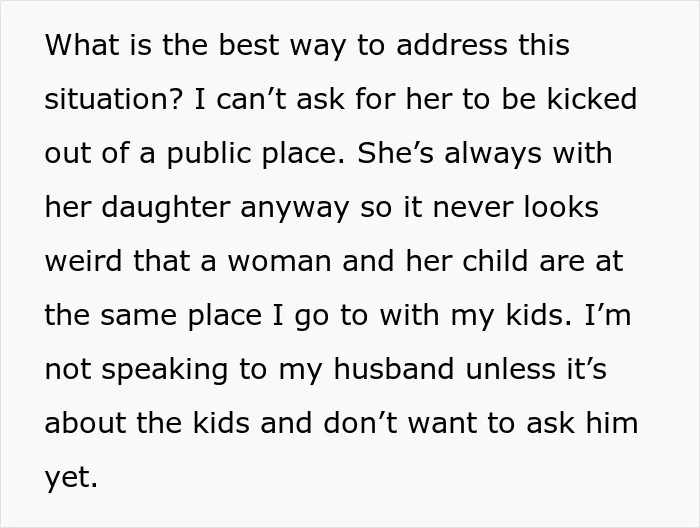Click the word "woman" in fifth line
700x528 pixels.
[279, 260]
